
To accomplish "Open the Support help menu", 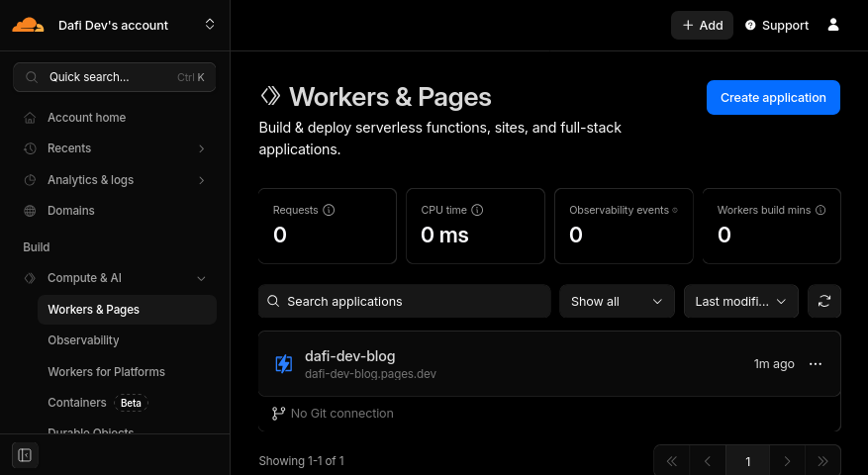I will (777, 26).
